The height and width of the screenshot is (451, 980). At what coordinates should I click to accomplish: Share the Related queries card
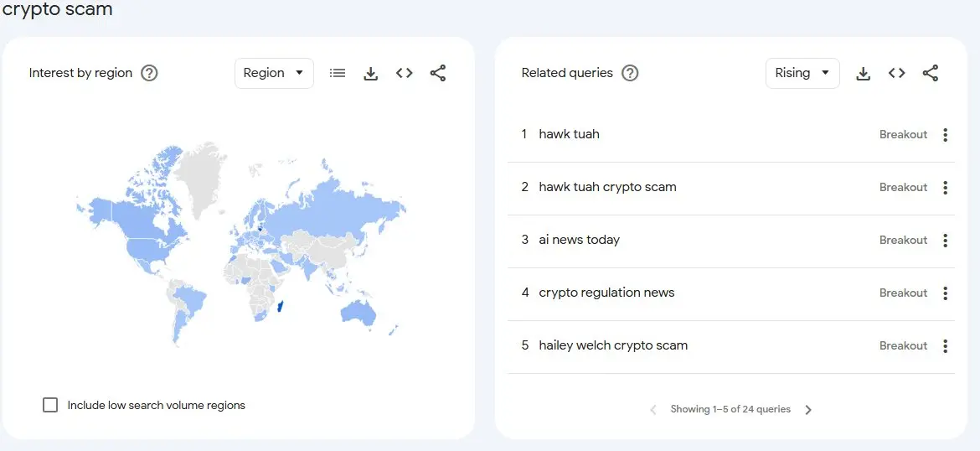coord(930,73)
